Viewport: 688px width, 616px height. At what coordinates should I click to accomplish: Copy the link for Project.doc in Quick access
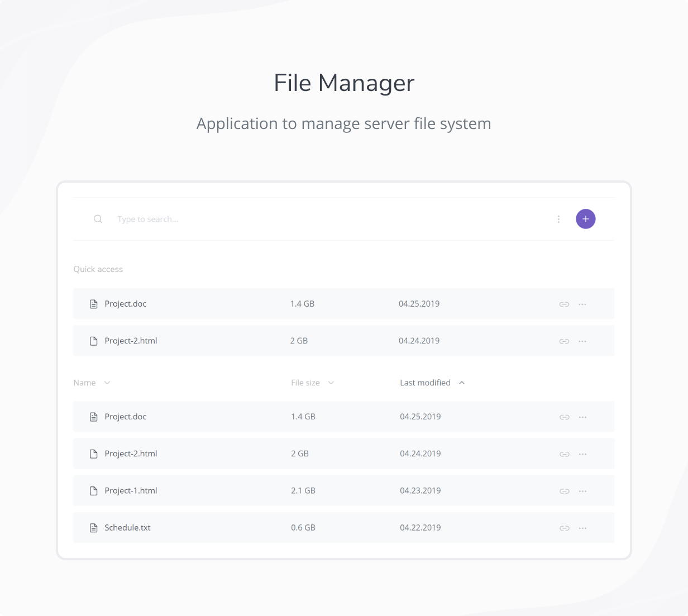coord(564,304)
